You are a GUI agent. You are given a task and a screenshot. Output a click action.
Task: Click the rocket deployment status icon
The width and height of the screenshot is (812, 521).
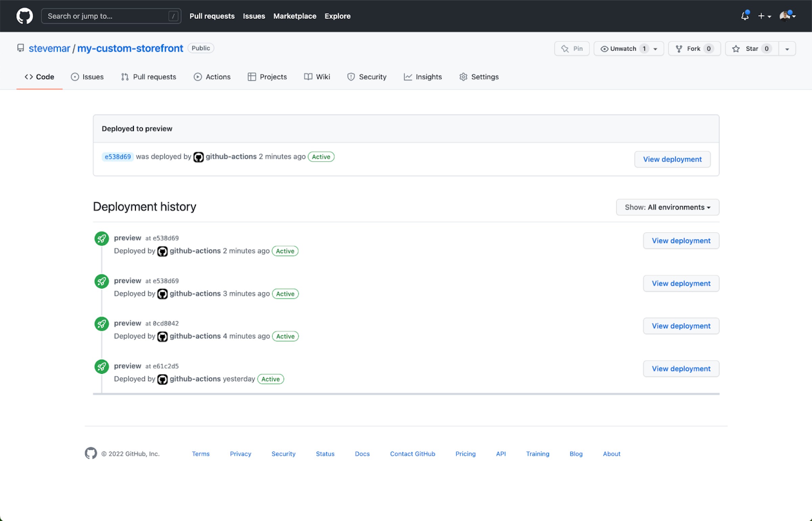pyautogui.click(x=101, y=238)
